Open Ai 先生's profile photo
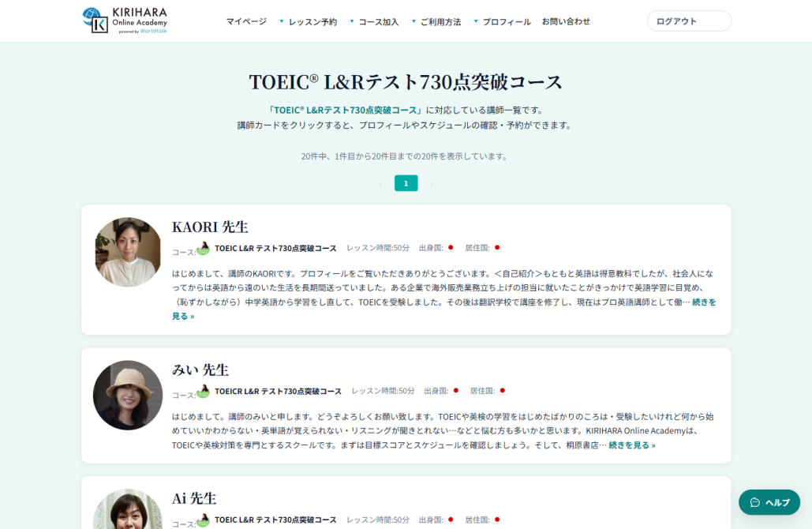Screen dimensions: 812x529 click(x=128, y=509)
